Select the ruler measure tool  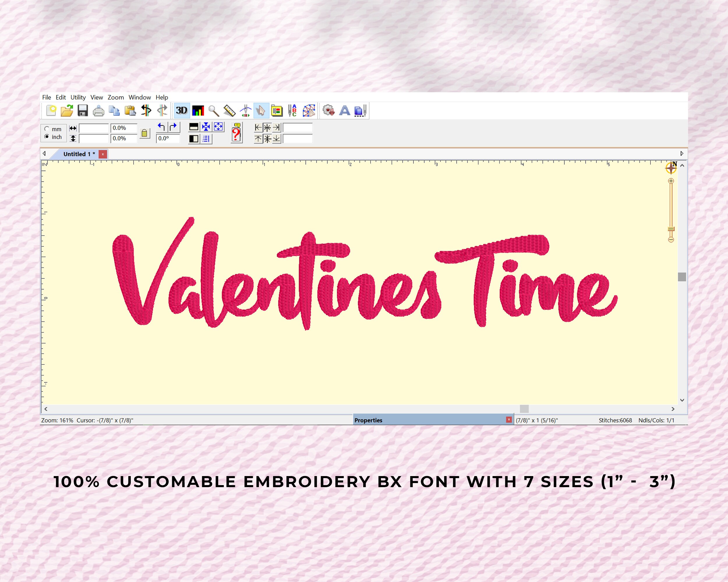(x=229, y=111)
